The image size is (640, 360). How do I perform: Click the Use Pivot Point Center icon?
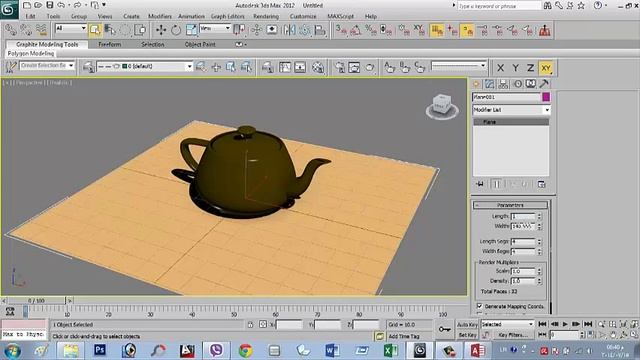coord(239,30)
